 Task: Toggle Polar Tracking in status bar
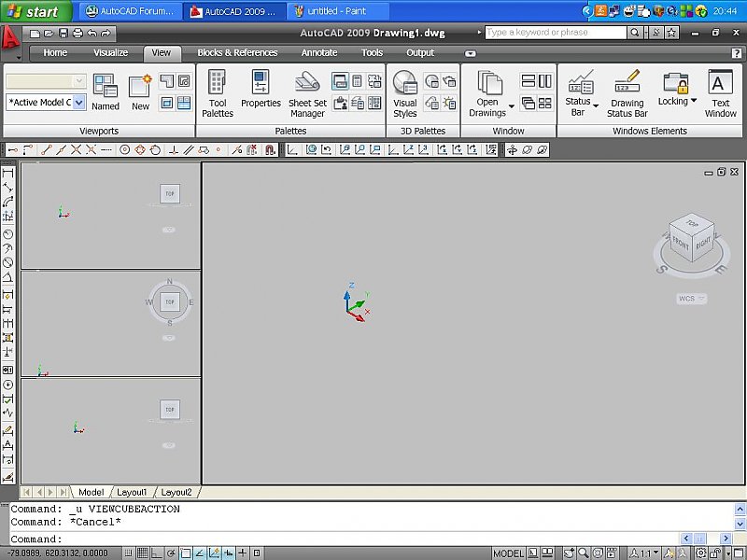point(171,553)
